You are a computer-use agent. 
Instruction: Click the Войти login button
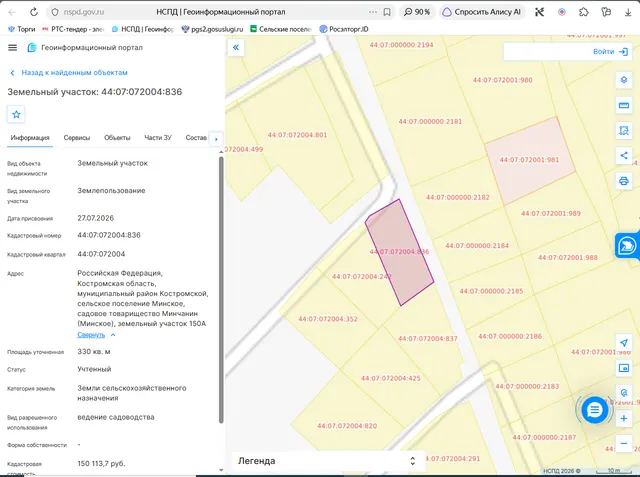coord(610,52)
